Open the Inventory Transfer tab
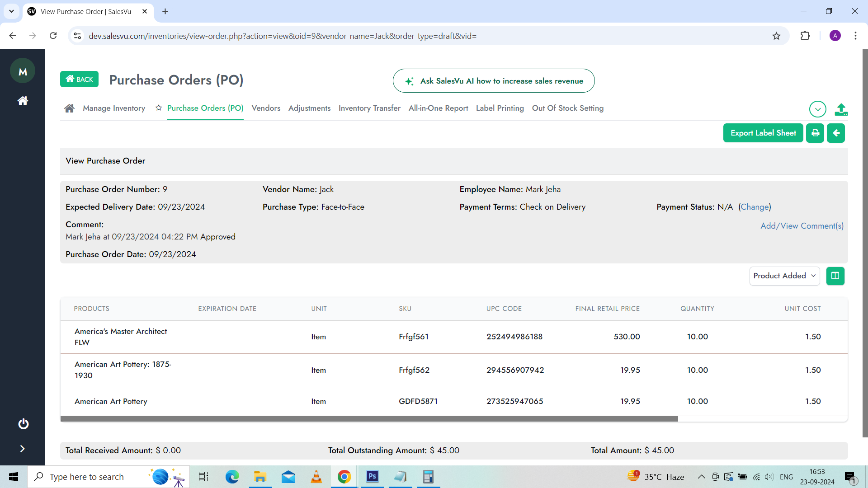 (369, 108)
